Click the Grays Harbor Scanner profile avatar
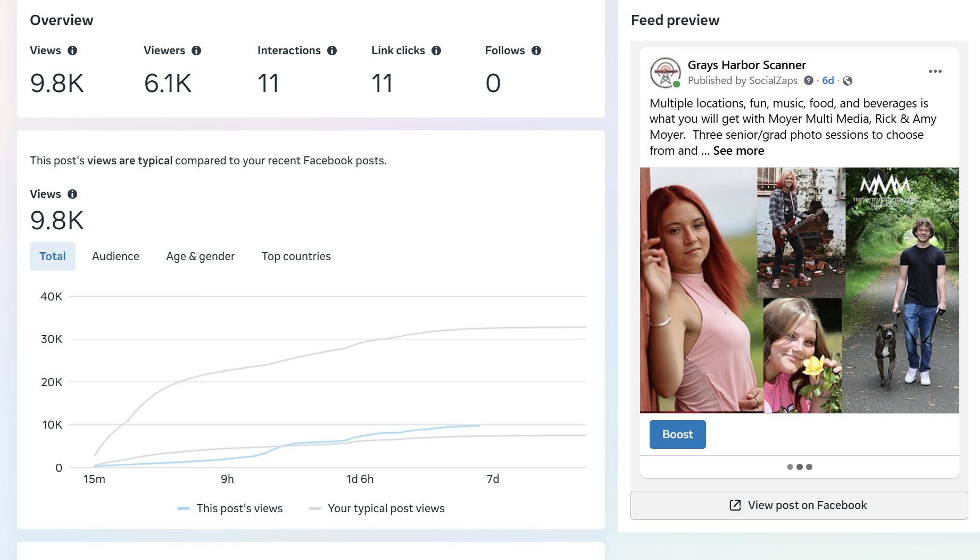The image size is (980, 560). (665, 73)
